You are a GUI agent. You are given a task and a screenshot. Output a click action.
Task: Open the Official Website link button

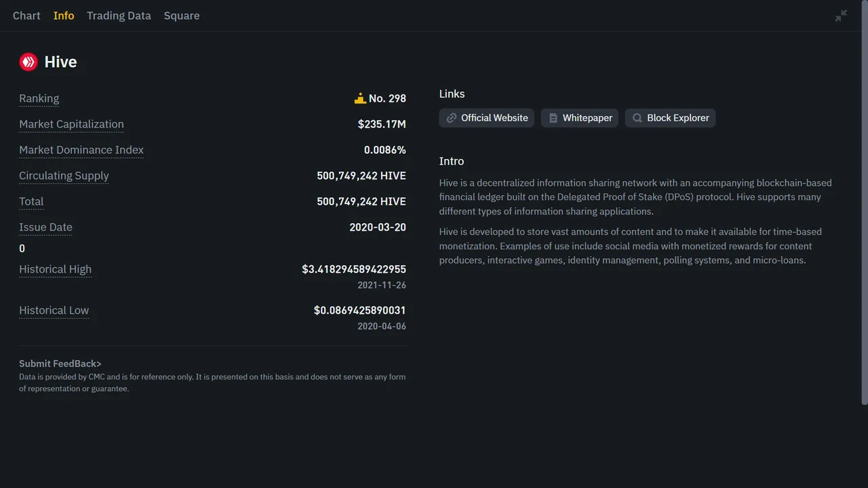click(487, 118)
